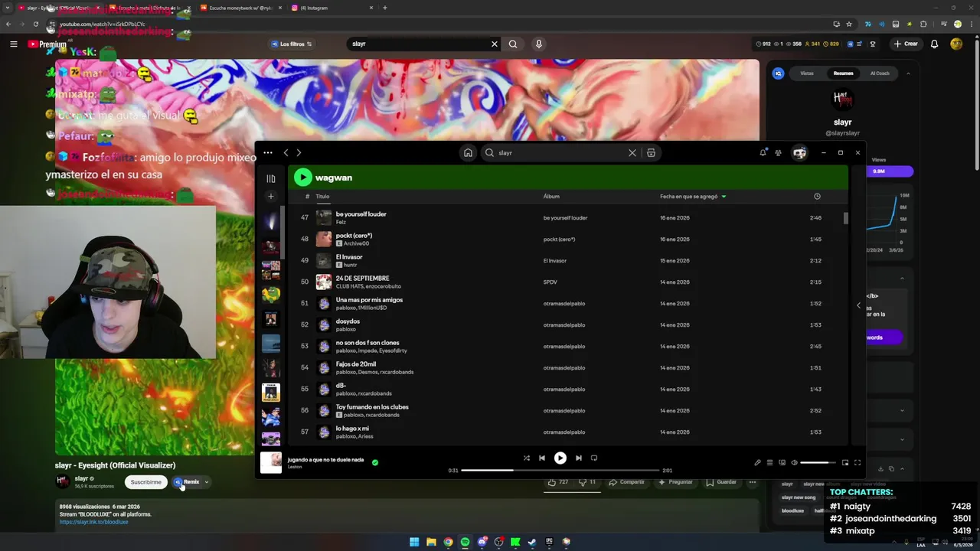Clear YouTube search box text
The height and width of the screenshot is (551, 980).
495,44
